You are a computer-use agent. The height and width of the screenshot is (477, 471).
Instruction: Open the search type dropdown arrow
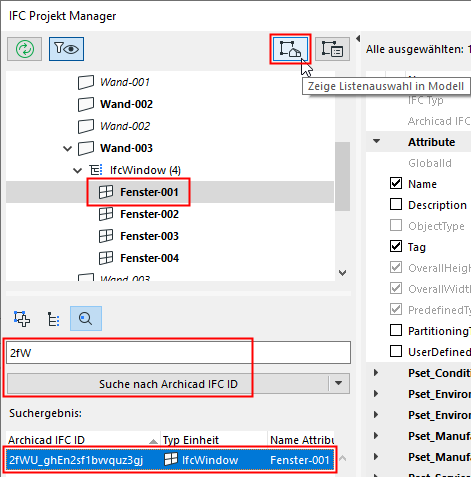(x=339, y=383)
